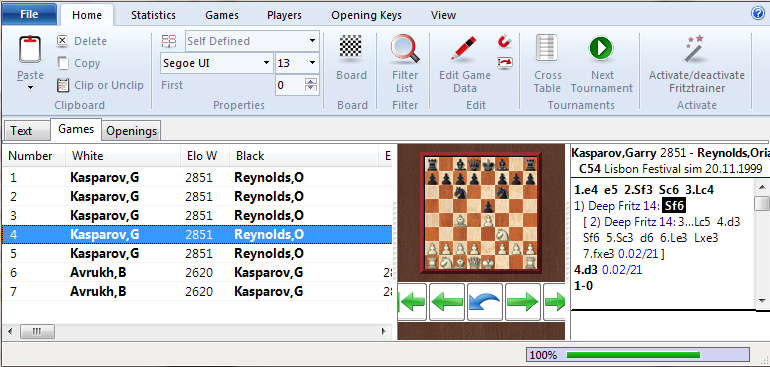Open the Segoe UI font dropdown

pyautogui.click(x=266, y=63)
